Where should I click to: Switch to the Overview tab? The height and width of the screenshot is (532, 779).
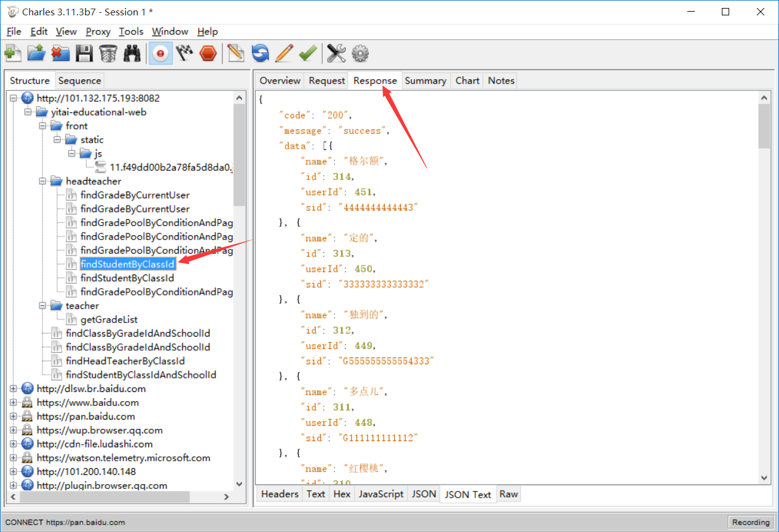click(280, 80)
